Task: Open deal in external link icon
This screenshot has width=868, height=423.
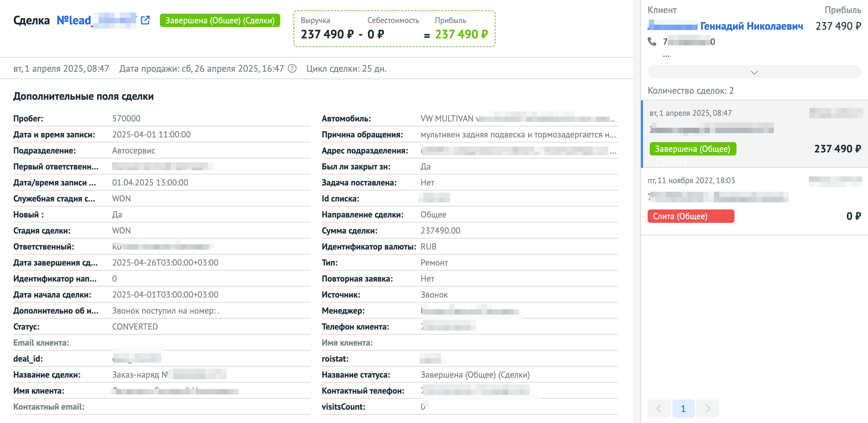Action: click(x=145, y=20)
